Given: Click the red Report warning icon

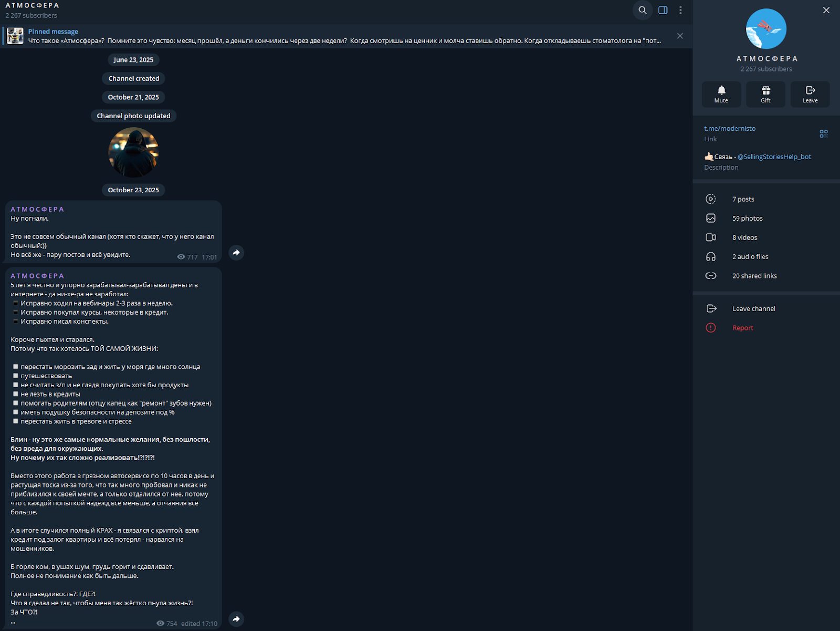Looking at the screenshot, I should 711,328.
